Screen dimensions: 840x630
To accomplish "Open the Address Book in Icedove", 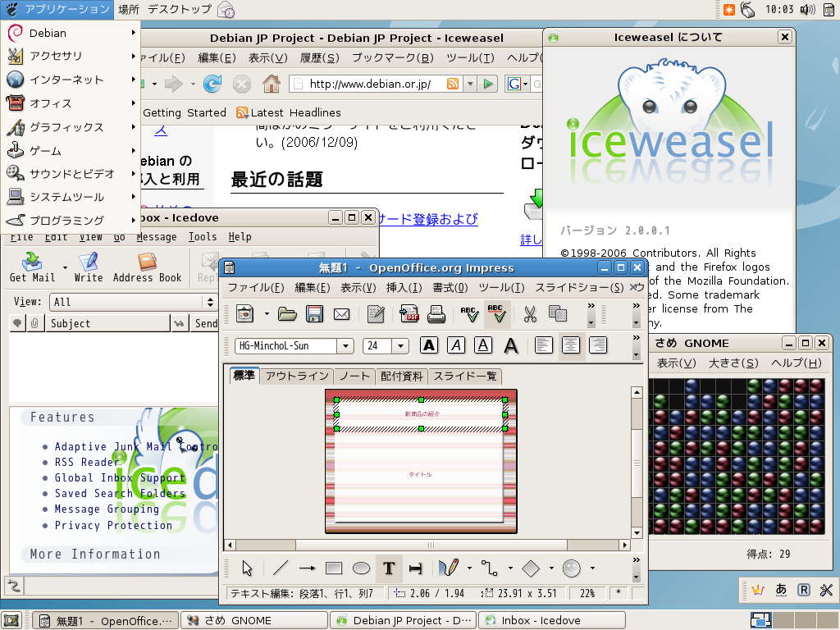I will (147, 267).
